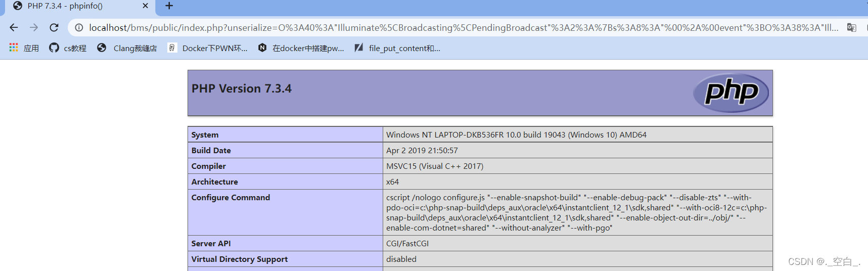Select the Virtual Directory Support label
The width and height of the screenshot is (868, 271).
pyautogui.click(x=239, y=259)
